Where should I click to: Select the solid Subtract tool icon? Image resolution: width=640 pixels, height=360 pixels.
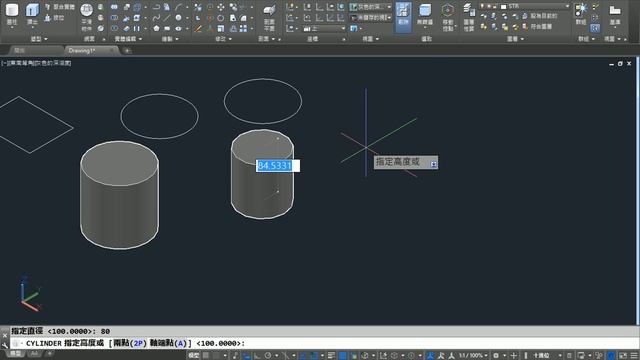[114, 18]
